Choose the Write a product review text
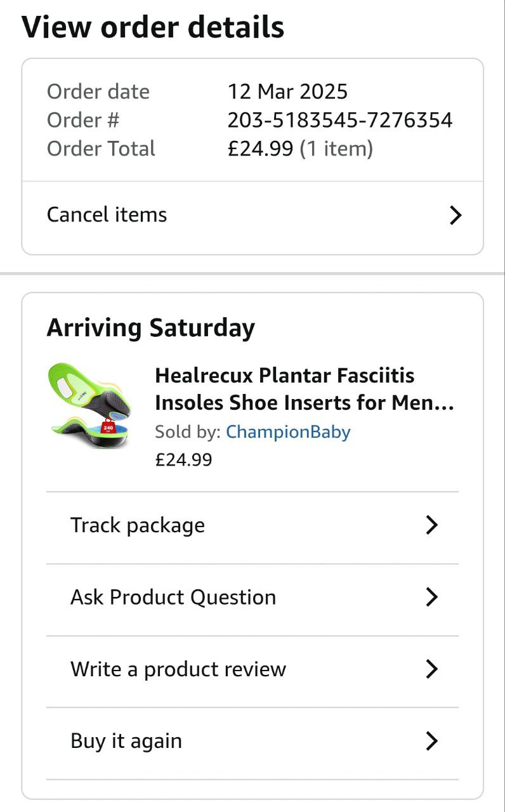The height and width of the screenshot is (812, 505). [178, 669]
